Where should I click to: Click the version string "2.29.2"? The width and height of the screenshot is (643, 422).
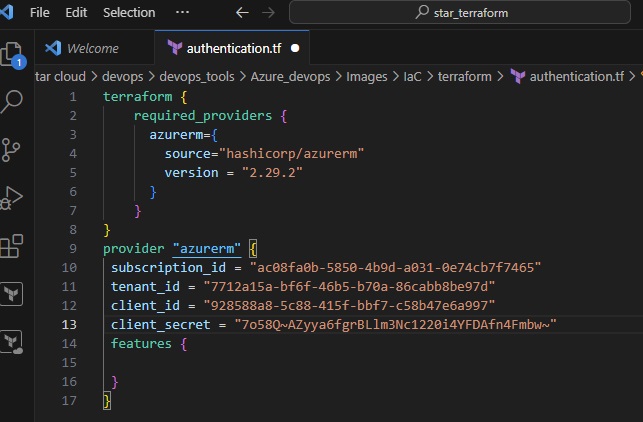tap(272, 172)
